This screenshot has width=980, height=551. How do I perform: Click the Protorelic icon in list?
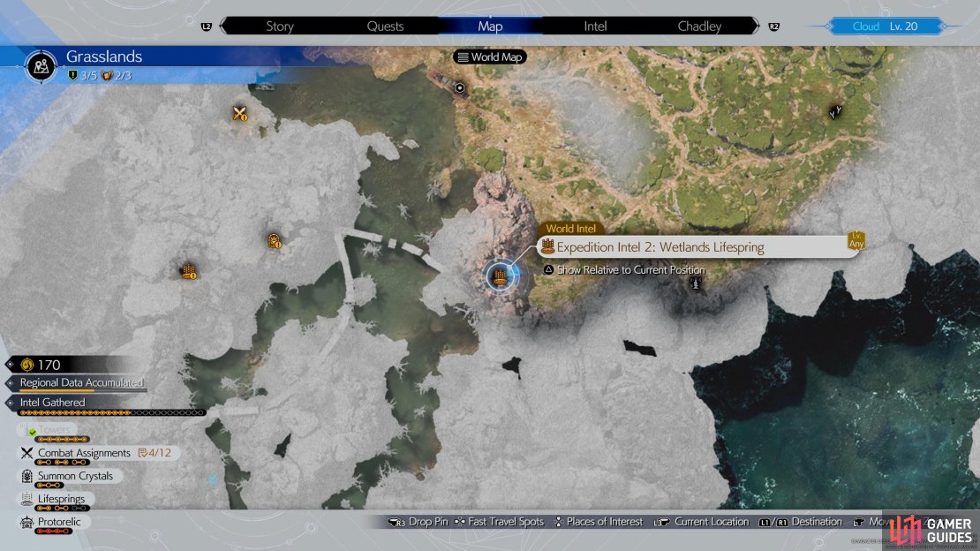tap(26, 522)
